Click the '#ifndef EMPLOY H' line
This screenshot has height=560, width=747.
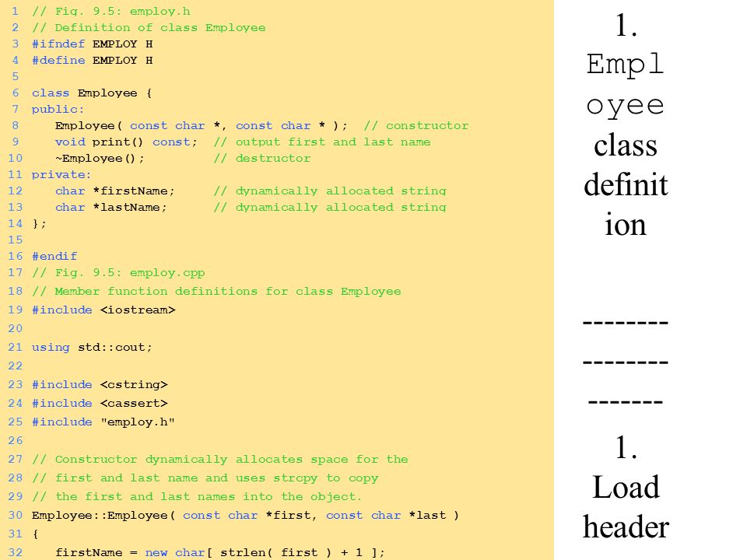[93, 44]
